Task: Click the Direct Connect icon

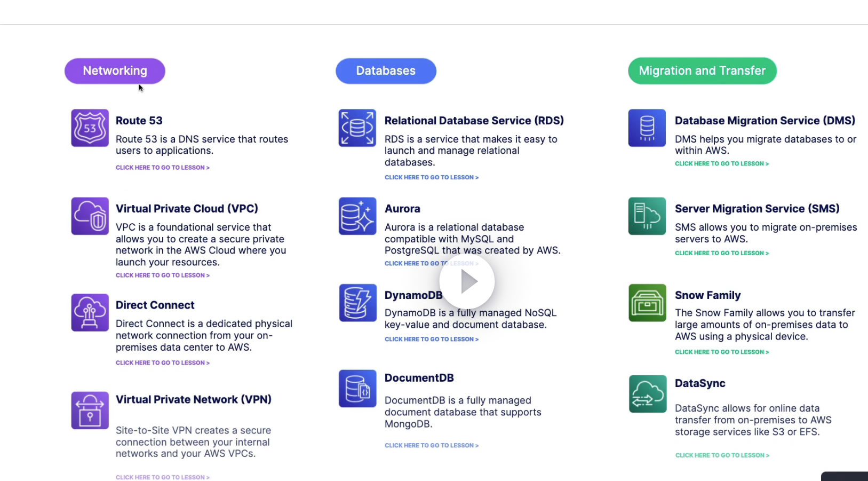Action: tap(90, 312)
